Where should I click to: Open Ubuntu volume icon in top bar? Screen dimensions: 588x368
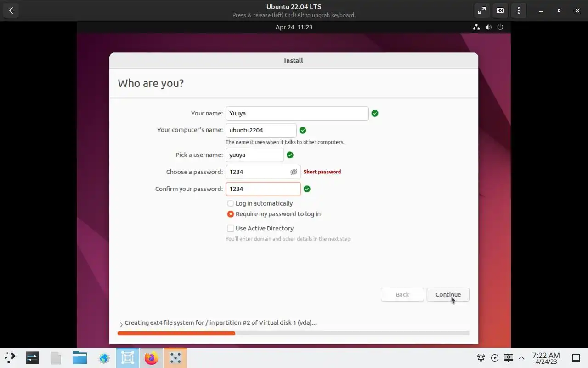tap(488, 27)
